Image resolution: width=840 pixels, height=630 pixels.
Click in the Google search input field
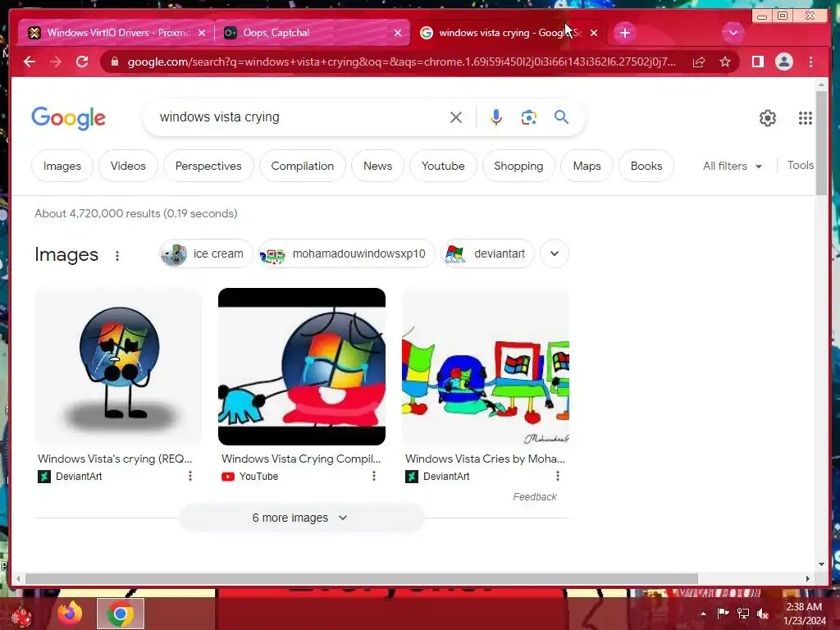click(300, 117)
